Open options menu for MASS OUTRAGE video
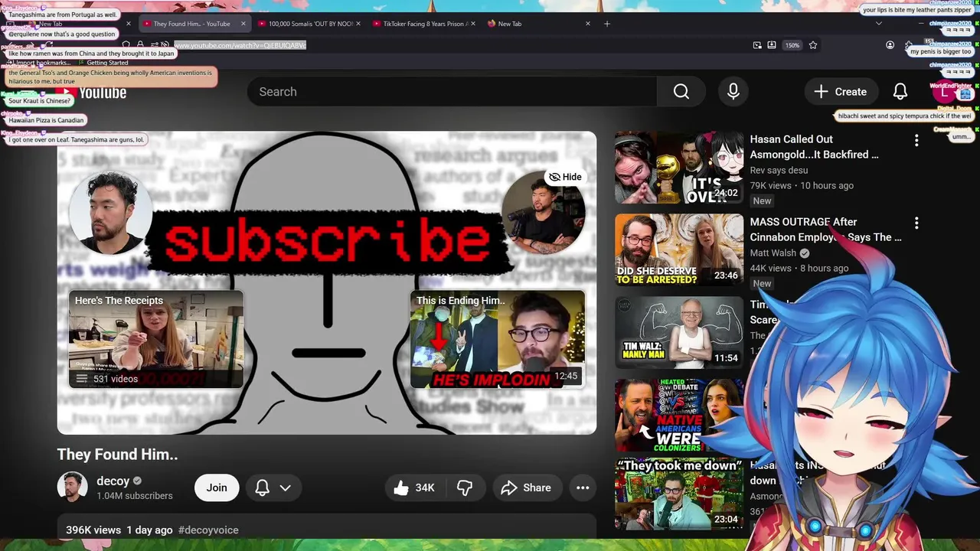 pos(916,223)
